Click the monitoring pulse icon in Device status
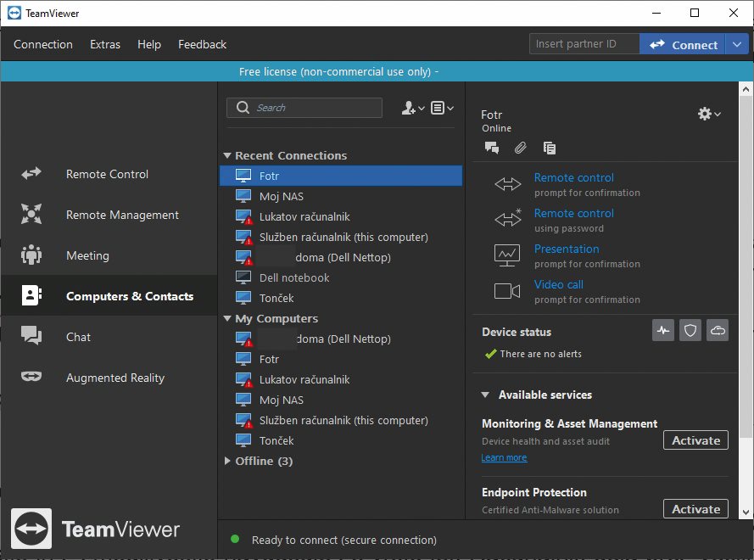 pyautogui.click(x=663, y=330)
